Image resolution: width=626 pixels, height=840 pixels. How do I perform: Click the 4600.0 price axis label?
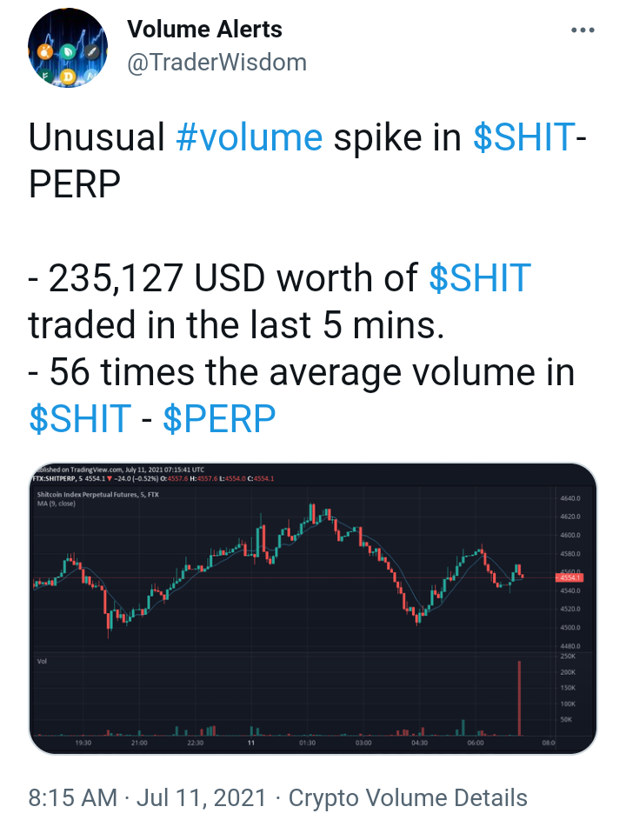pyautogui.click(x=570, y=535)
